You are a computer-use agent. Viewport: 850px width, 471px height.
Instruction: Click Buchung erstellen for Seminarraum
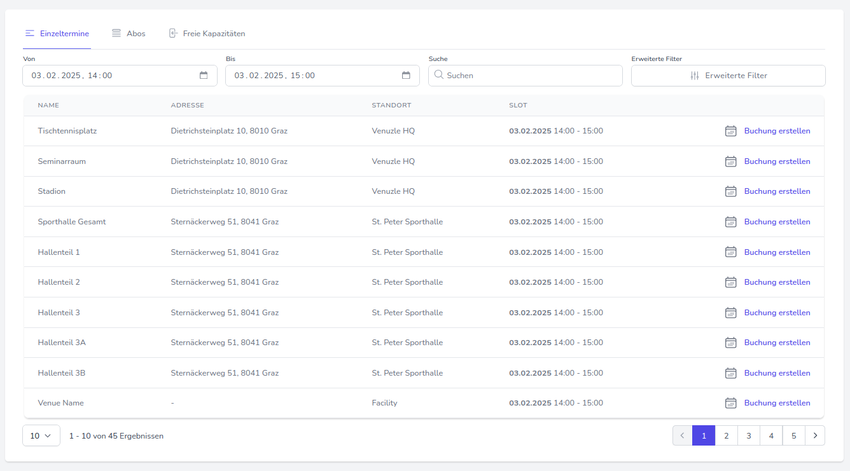(777, 161)
